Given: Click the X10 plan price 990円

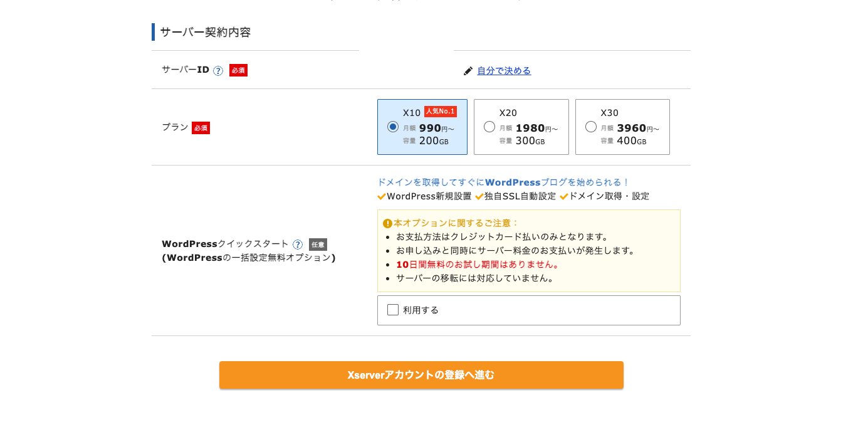Looking at the screenshot, I should (x=437, y=128).
